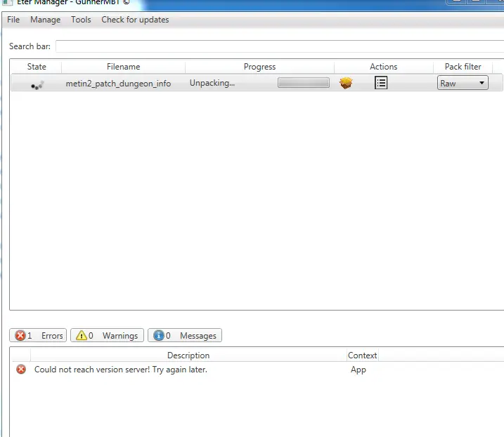Open the Raw pack filter dropdown
The width and height of the screenshot is (504, 437).
(x=463, y=83)
